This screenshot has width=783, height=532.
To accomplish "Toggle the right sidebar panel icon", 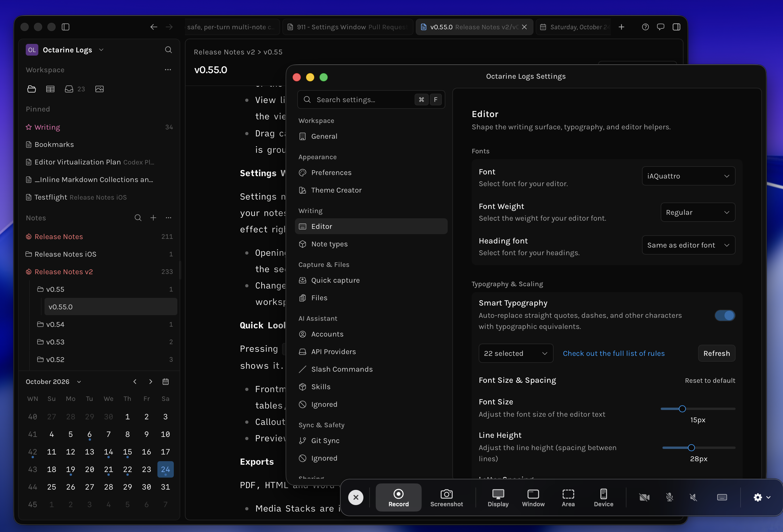I will tap(676, 27).
